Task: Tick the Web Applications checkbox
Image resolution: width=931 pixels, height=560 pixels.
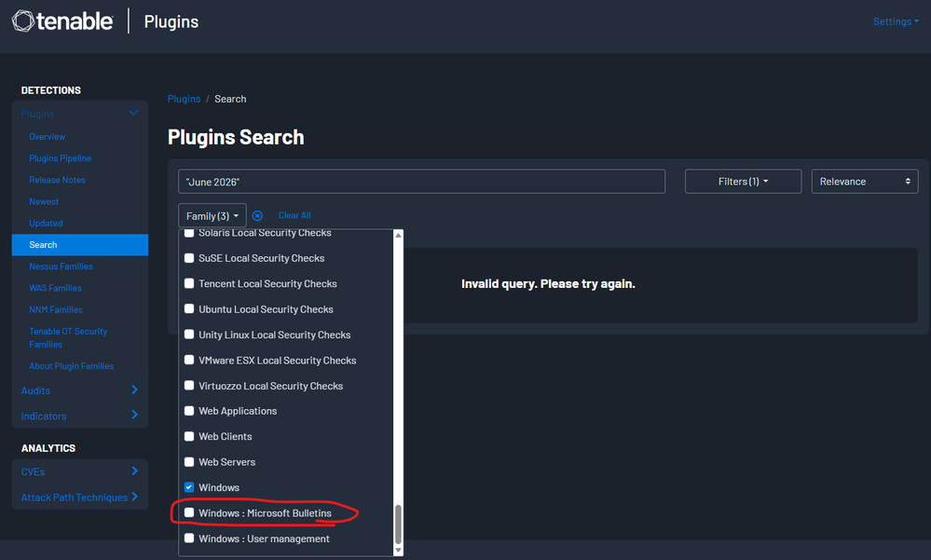Action: [x=189, y=410]
